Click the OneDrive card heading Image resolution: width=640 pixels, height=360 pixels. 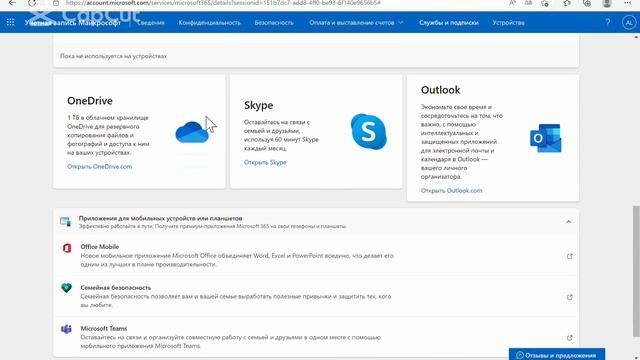coord(90,101)
